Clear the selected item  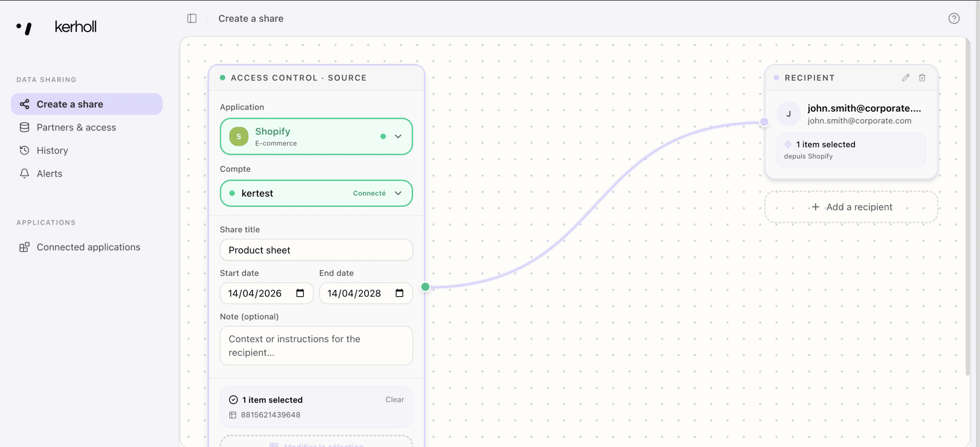pyautogui.click(x=394, y=400)
